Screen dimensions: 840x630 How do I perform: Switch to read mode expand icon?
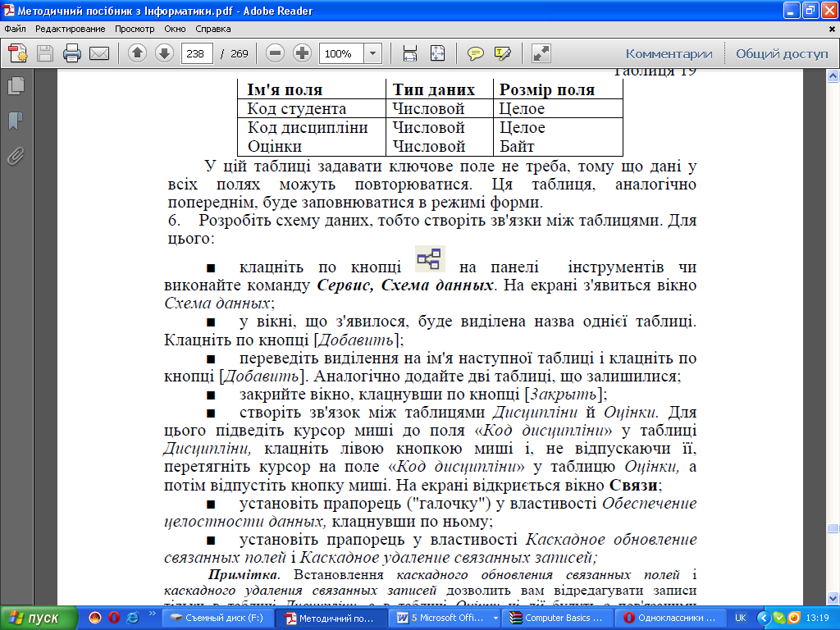pos(541,53)
